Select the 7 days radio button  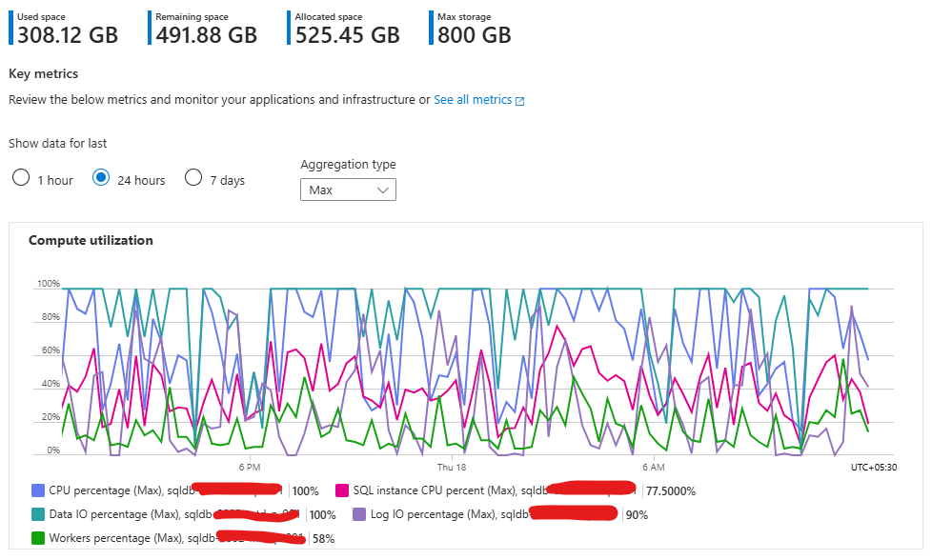click(192, 178)
